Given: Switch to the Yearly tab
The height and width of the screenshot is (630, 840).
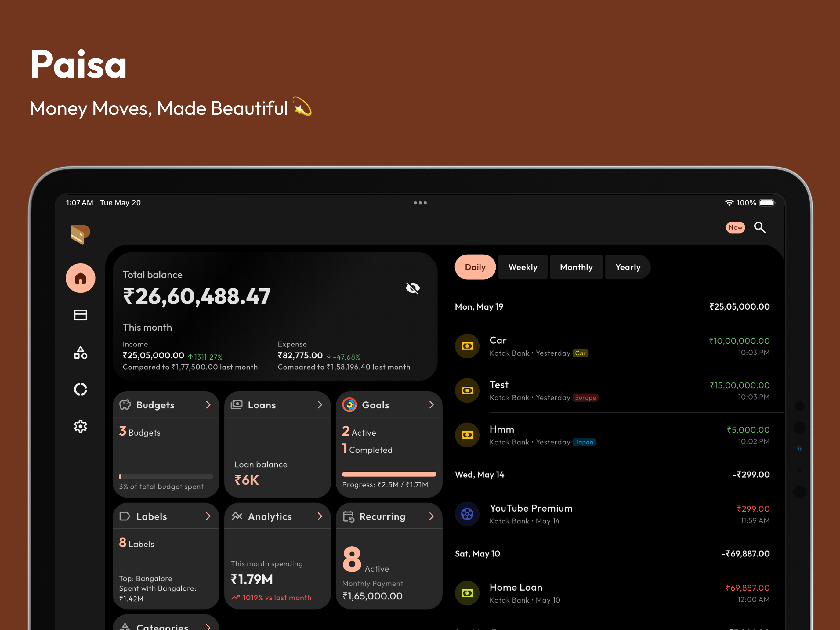Looking at the screenshot, I should (628, 267).
